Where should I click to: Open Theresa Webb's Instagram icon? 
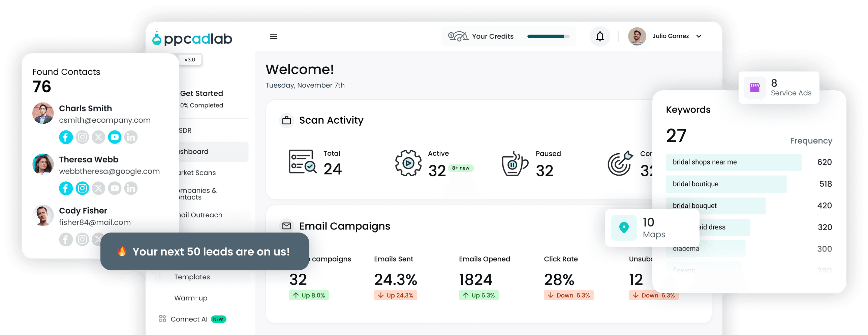82,188
